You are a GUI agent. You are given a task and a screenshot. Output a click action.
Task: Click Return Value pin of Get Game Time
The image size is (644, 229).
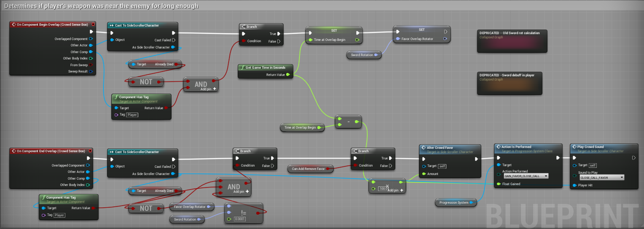coord(288,75)
